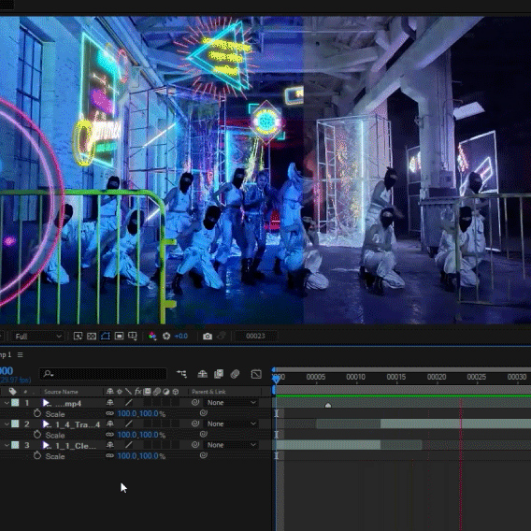
Task: Click the current time indicator playhead
Action: tap(276, 379)
